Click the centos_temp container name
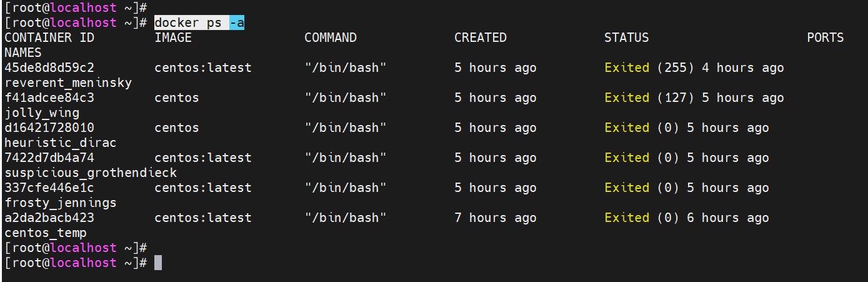The width and height of the screenshot is (868, 282). [46, 233]
